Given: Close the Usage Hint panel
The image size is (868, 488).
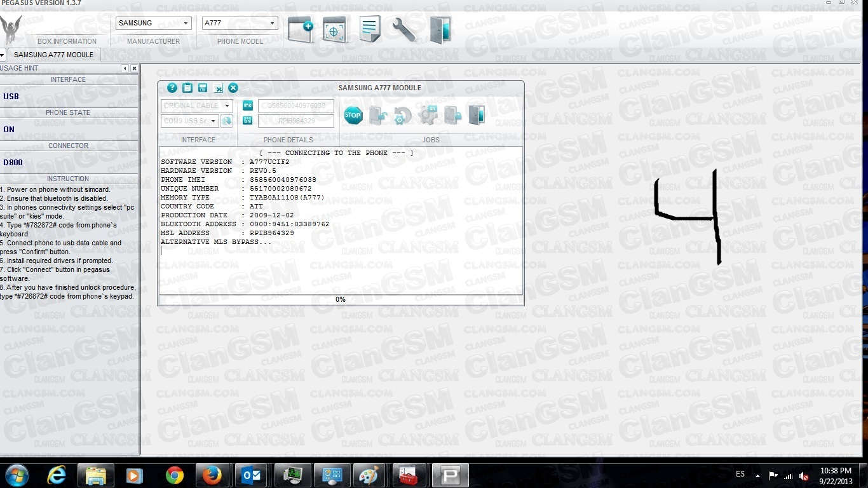Looking at the screenshot, I should (134, 69).
